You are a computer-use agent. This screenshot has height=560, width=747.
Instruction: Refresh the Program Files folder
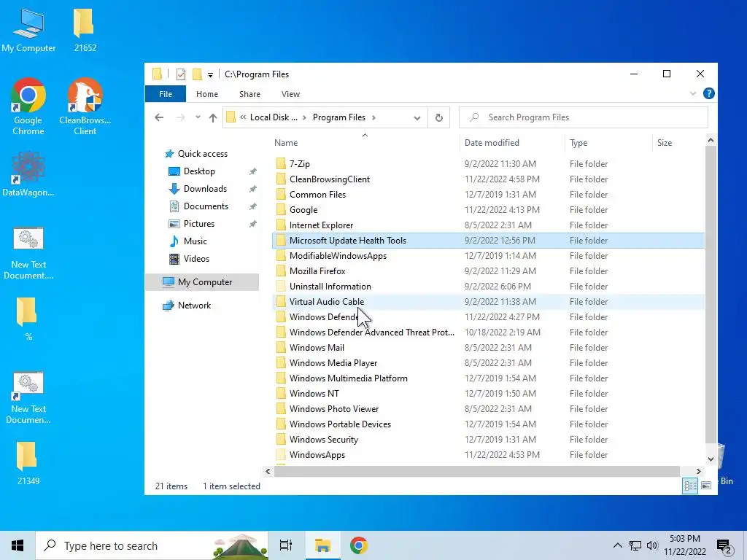pos(438,117)
